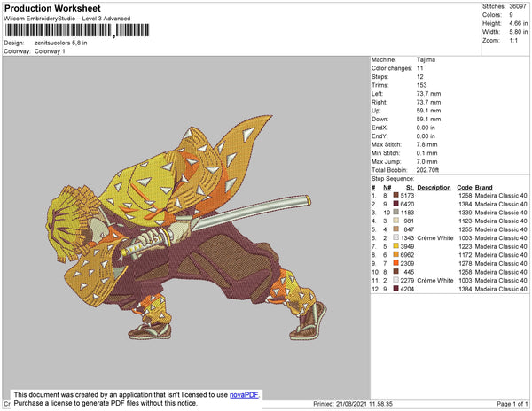Select design name zenitsucolors 5,8 in
The height and width of the screenshot is (411, 532).
click(x=60, y=43)
